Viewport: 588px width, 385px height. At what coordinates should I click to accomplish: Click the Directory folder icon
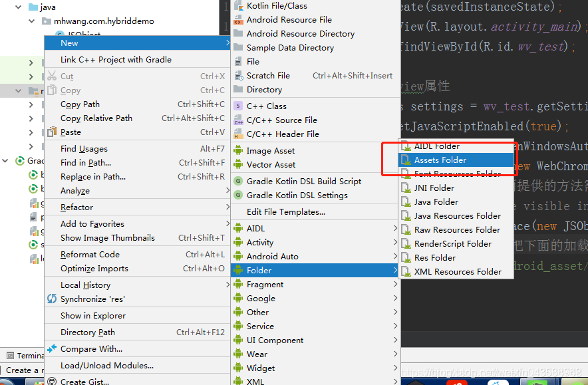coord(238,89)
